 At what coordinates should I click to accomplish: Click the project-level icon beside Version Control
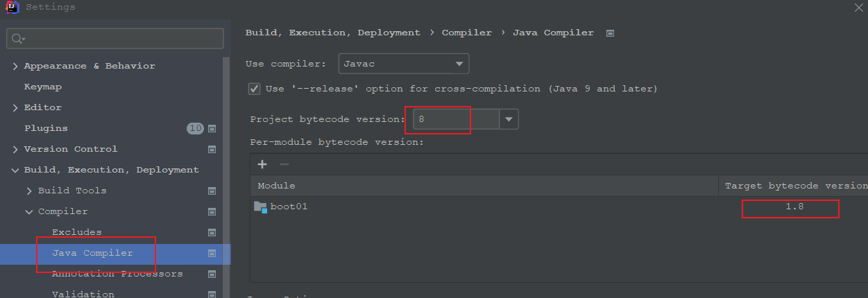[212, 149]
